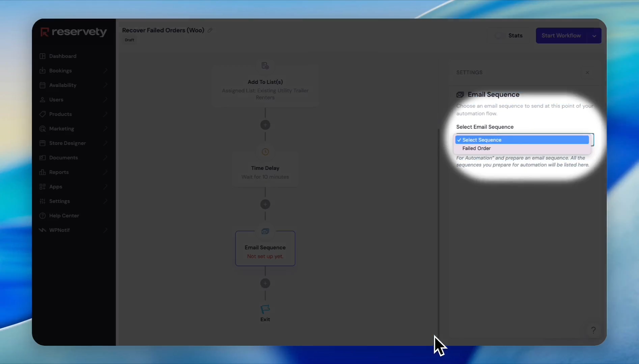Viewport: 639px width, 364px height.
Task: Click the Products tag icon
Action: point(43,114)
